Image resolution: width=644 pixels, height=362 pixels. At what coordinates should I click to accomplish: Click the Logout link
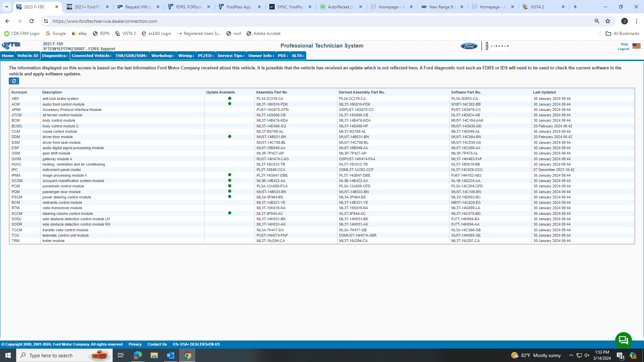tap(623, 49)
